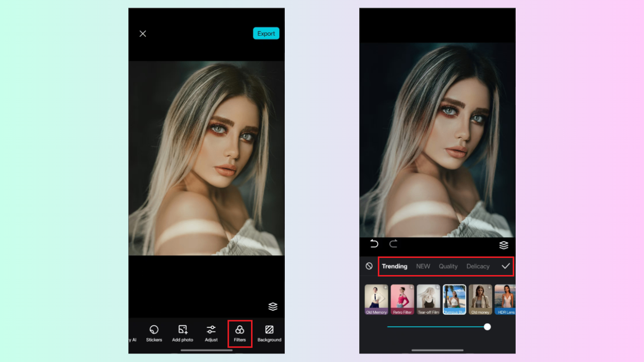Redo the reverted edit
This screenshot has height=362, width=644.
tap(393, 244)
